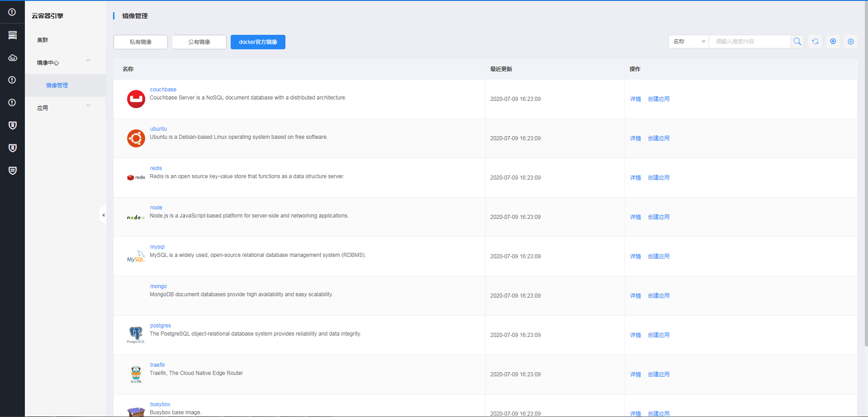The width and height of the screenshot is (868, 417).
Task: Click the ubuntu logo icon
Action: click(136, 138)
